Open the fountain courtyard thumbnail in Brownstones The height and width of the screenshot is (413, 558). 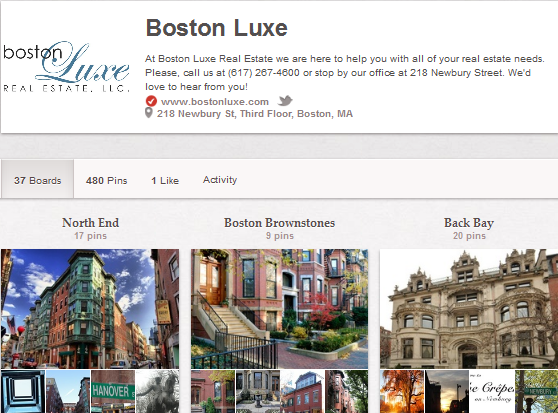pos(258,392)
